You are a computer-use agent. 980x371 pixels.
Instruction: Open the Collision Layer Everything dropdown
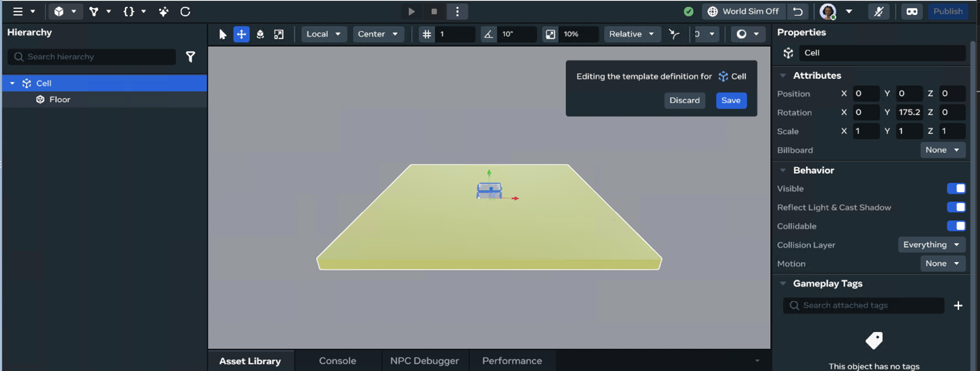pos(931,245)
